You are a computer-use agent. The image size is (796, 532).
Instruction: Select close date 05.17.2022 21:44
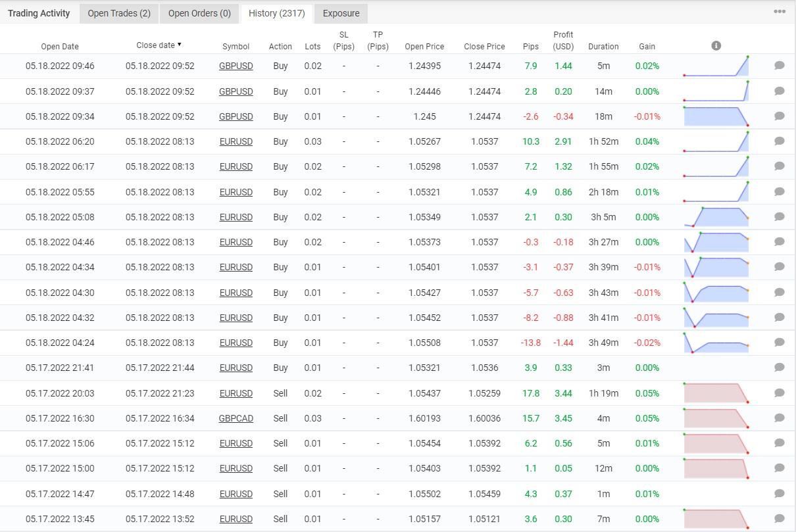click(160, 368)
